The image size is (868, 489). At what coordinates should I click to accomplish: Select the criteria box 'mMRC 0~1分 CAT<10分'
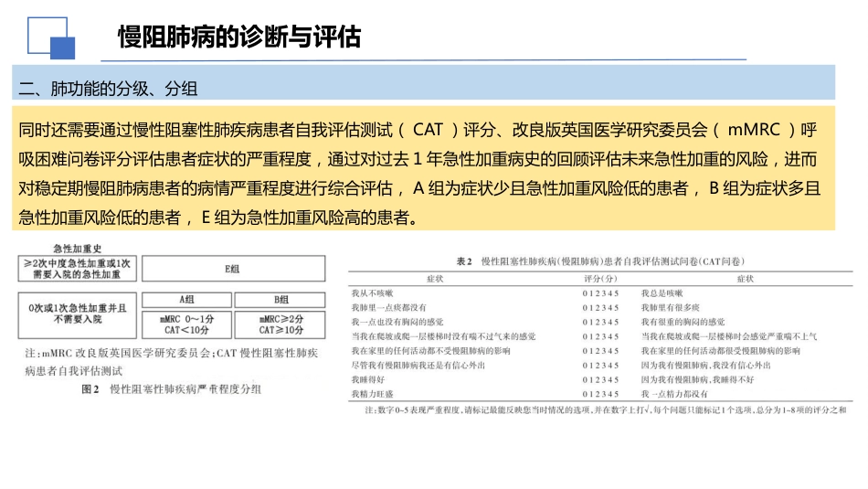coord(186,324)
